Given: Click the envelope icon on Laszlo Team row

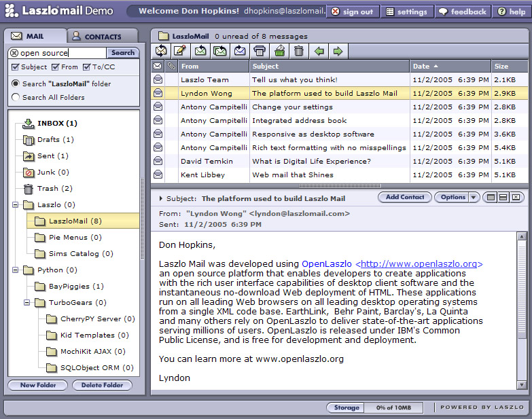Looking at the screenshot, I should 158,79.
